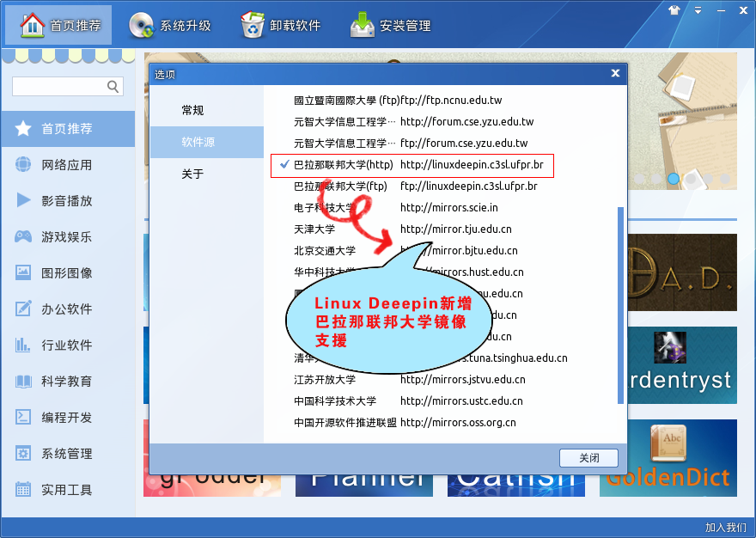The width and height of the screenshot is (756, 538).
Task: Select 网络应用 globe category in sidebar
Action: 68,165
